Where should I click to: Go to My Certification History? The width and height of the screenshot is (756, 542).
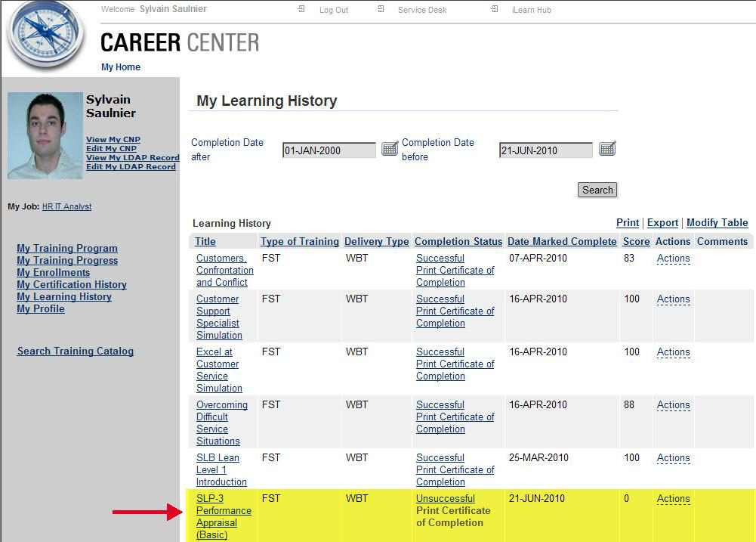[x=72, y=285]
